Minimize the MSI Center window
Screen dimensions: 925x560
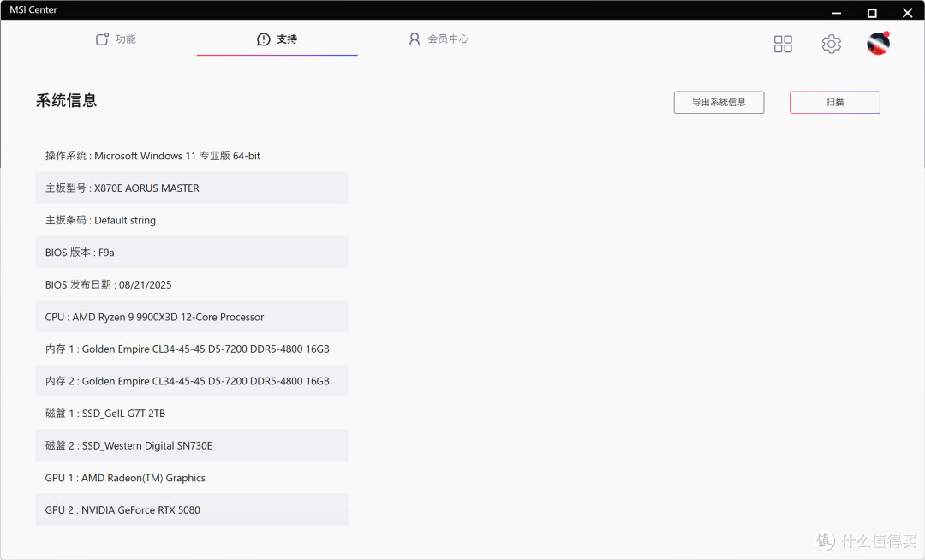(x=837, y=12)
